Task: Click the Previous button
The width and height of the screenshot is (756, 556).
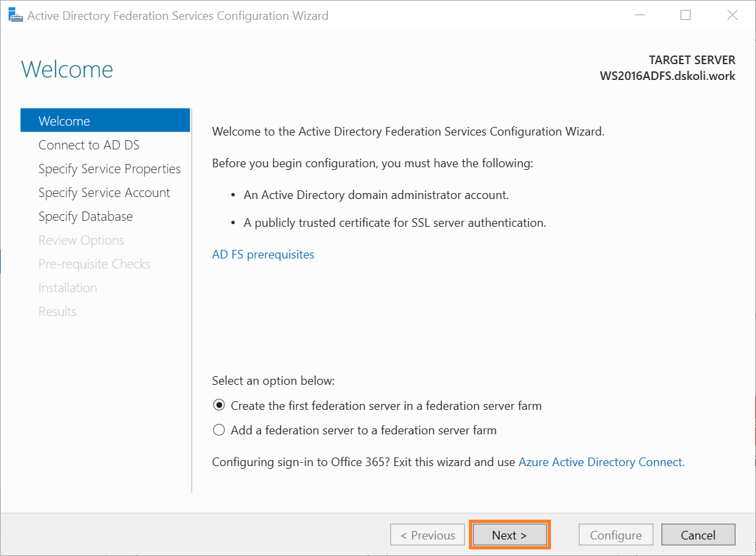Action: tap(428, 535)
